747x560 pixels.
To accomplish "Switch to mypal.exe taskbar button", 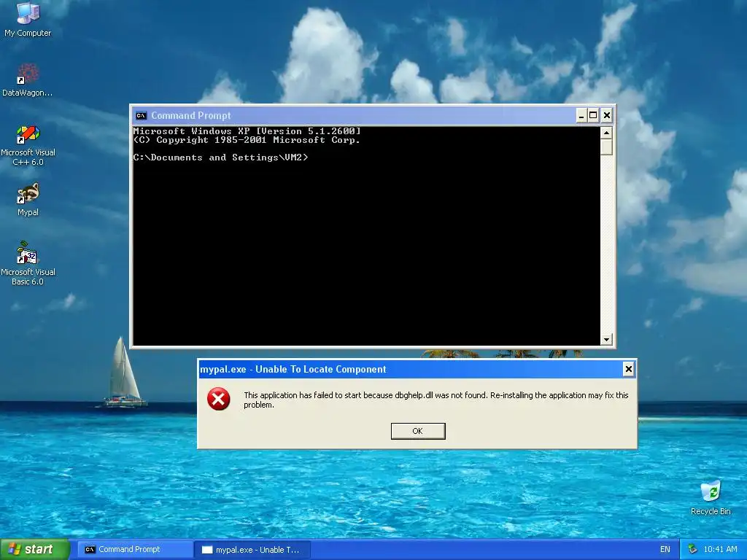I will point(252,549).
